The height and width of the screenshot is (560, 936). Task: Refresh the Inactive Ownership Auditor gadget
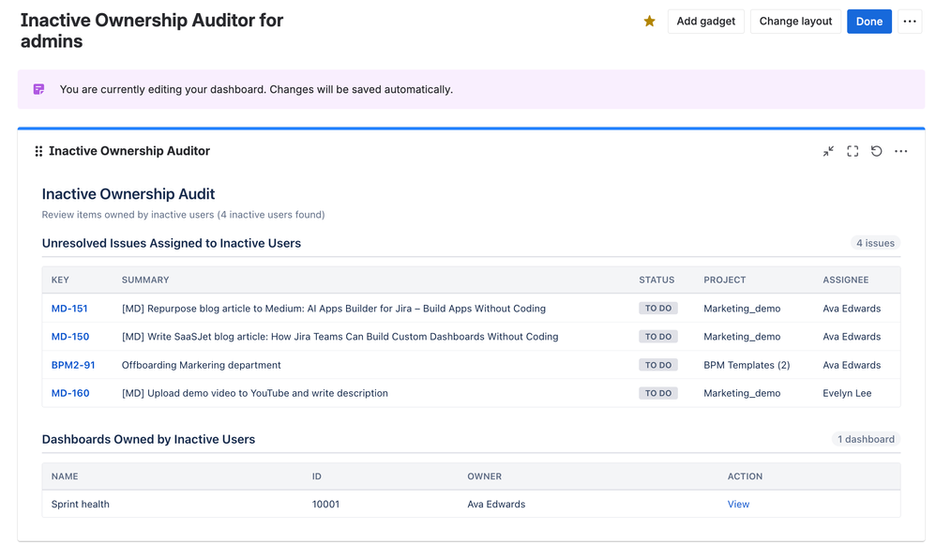pyautogui.click(x=877, y=151)
